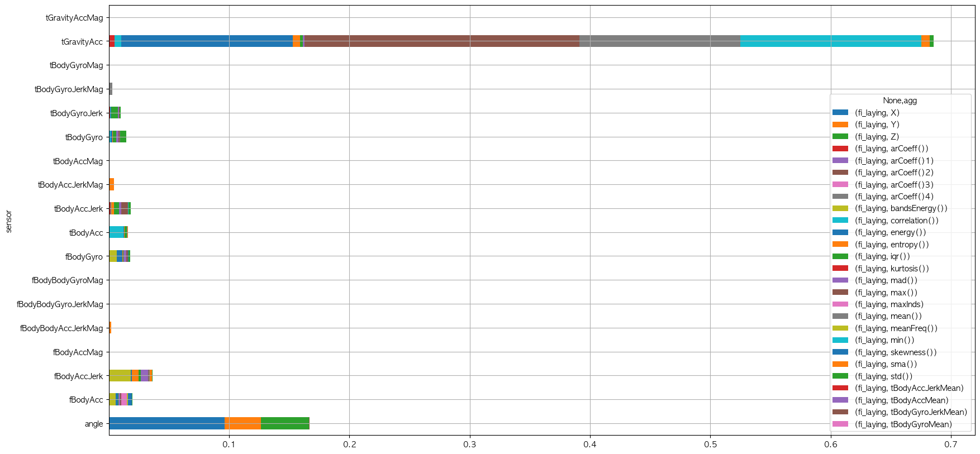Click the tGravityAcc y-axis label

coord(82,42)
